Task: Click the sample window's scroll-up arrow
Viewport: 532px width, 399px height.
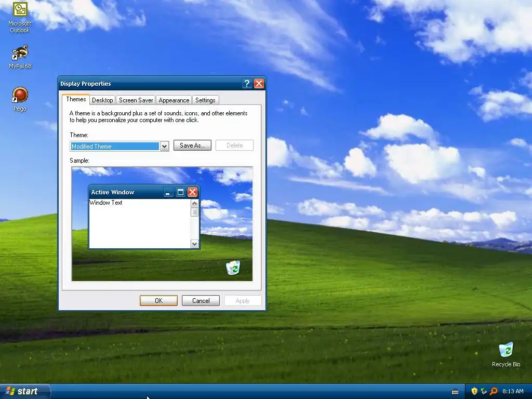Action: (195, 203)
